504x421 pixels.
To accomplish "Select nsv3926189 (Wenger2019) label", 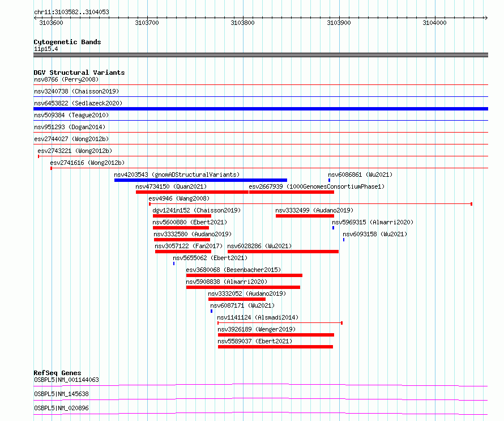I will (x=257, y=329).
